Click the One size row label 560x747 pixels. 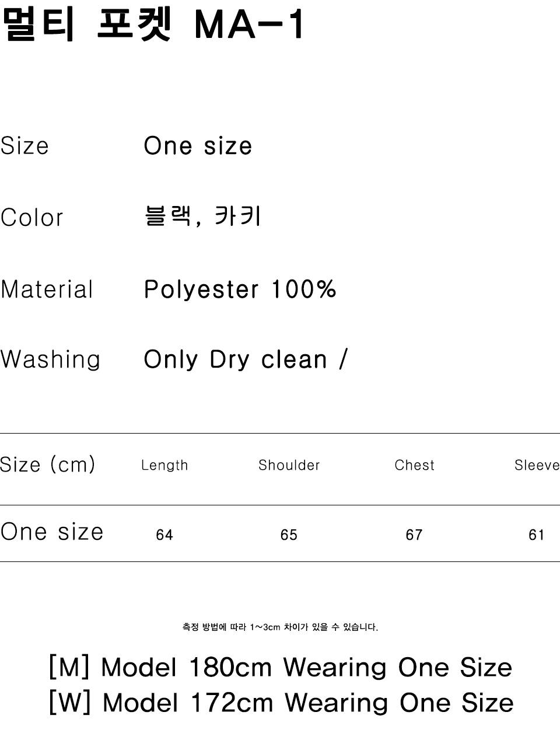pos(52,532)
